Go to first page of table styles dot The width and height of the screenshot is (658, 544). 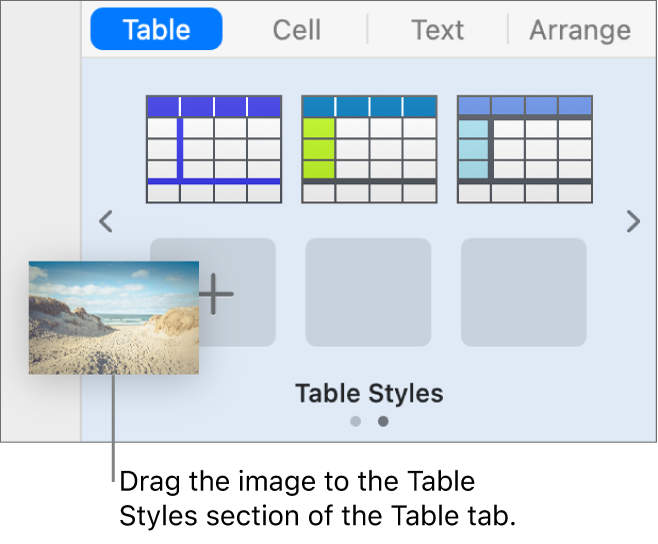pos(356,421)
